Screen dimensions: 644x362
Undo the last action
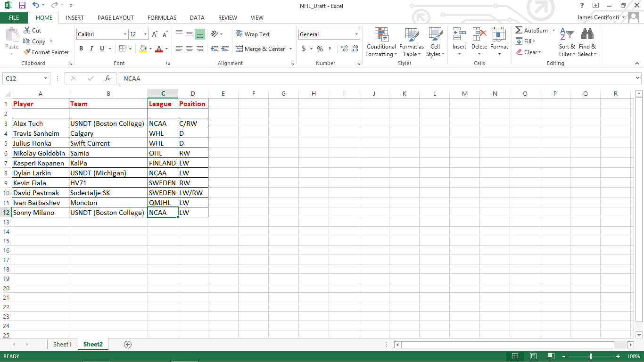36,6
